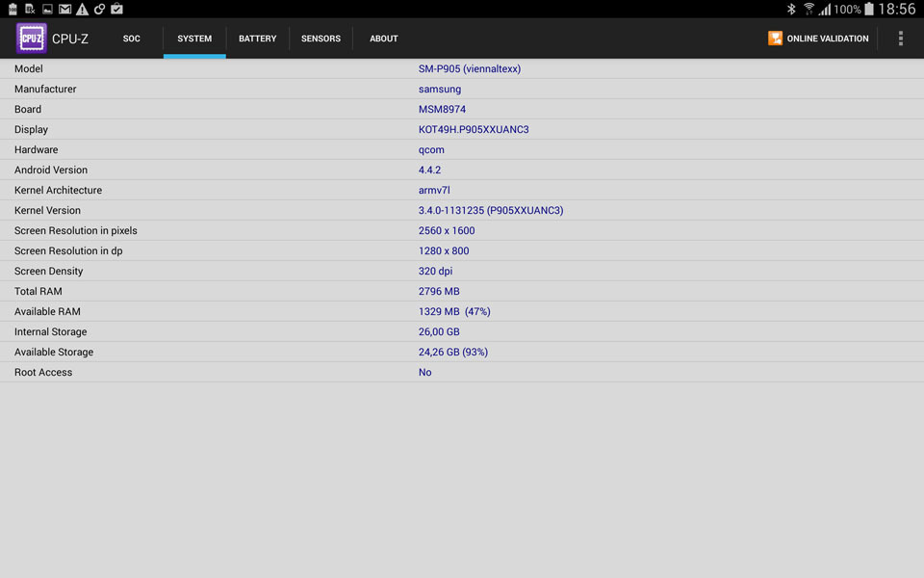Tap the Available Storage label

(x=54, y=353)
